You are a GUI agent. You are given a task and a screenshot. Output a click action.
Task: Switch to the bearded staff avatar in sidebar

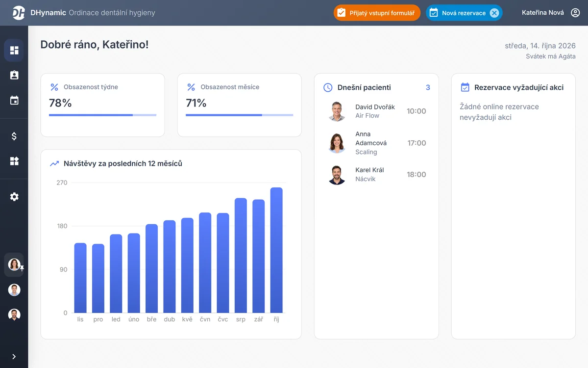click(x=14, y=315)
